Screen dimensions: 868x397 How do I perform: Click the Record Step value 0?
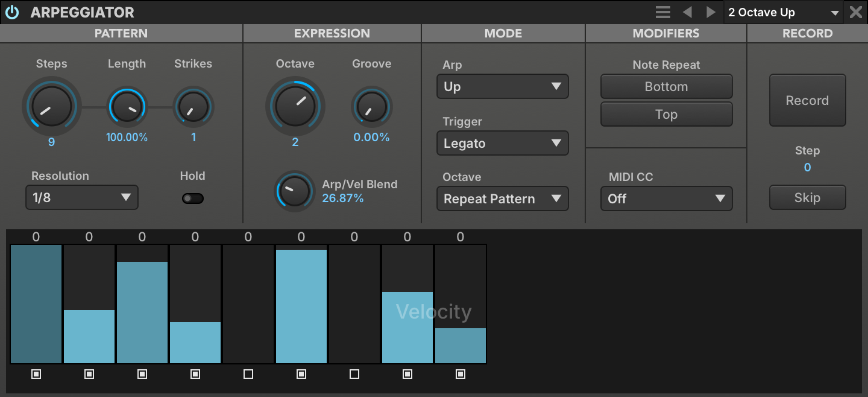coord(808,167)
